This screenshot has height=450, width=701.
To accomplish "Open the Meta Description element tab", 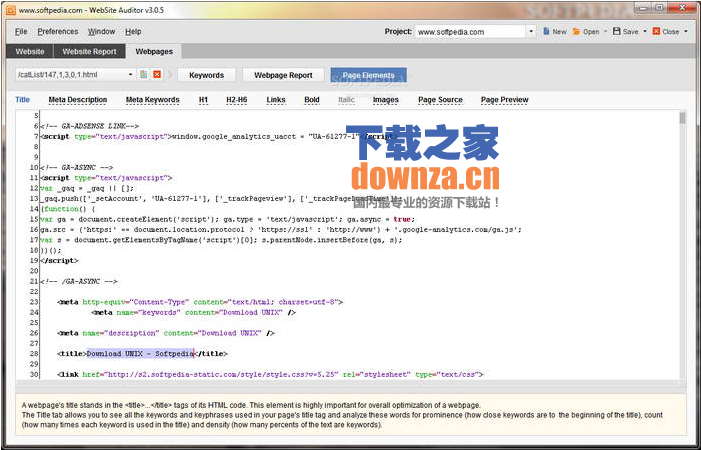I will pos(78,100).
